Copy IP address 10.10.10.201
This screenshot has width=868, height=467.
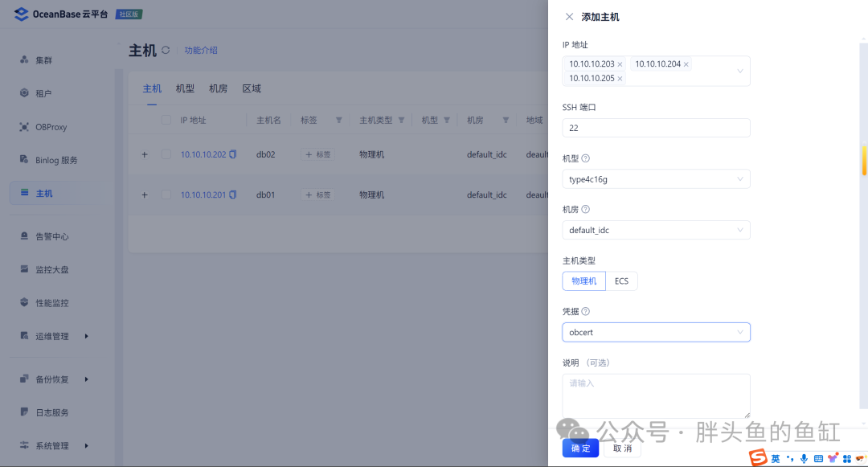click(233, 195)
